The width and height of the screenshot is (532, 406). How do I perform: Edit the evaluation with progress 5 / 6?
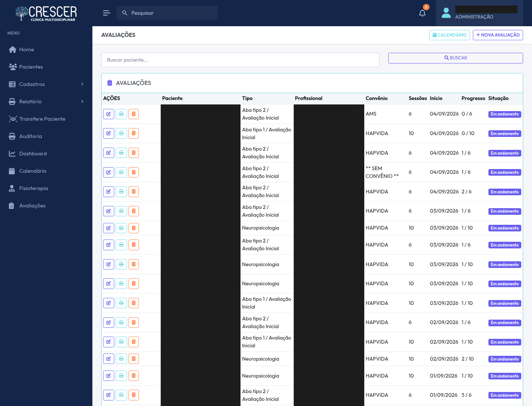pos(109,395)
